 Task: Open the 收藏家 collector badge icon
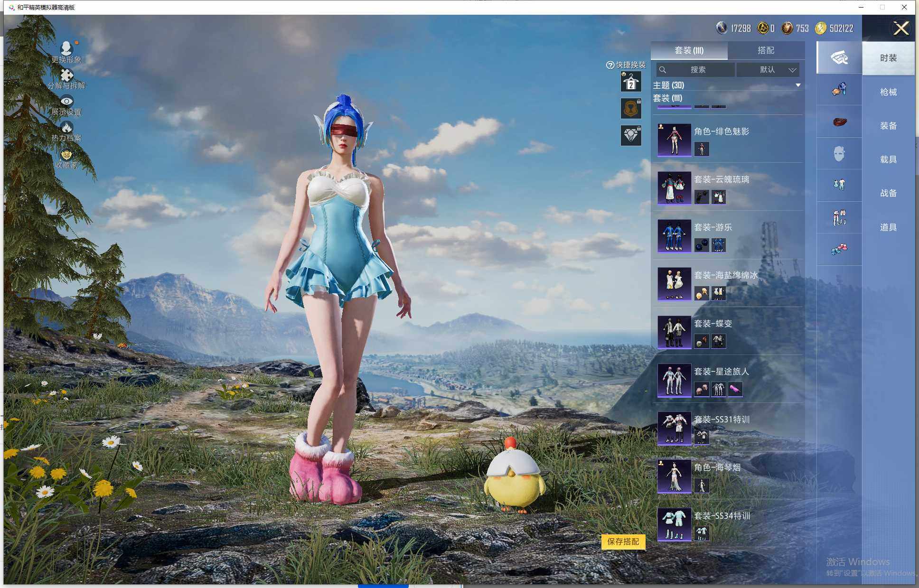(x=66, y=155)
